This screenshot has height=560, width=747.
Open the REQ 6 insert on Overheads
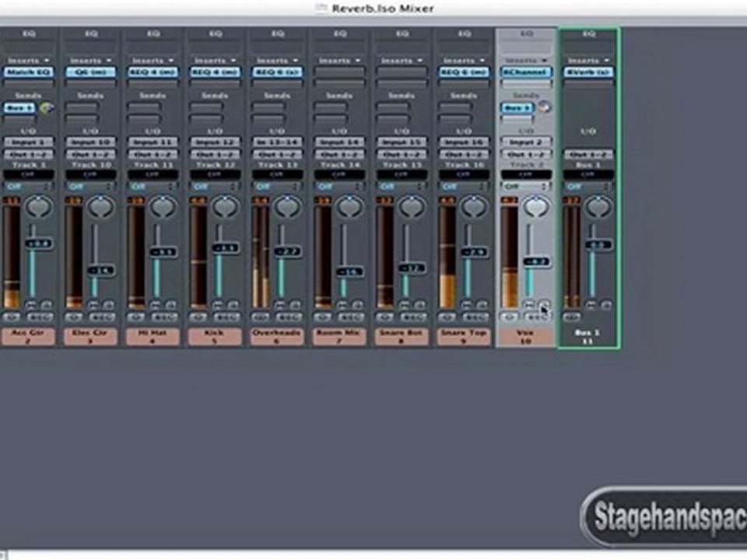click(277, 72)
